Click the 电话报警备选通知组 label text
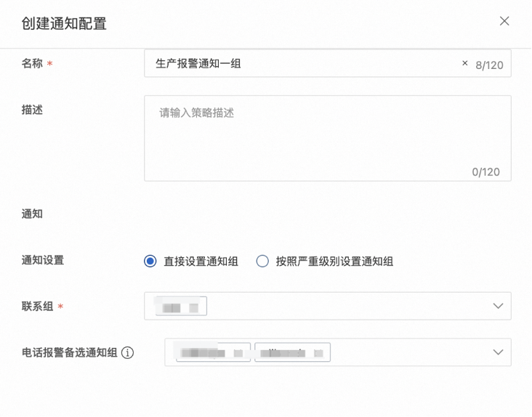The width and height of the screenshot is (532, 417). tap(69, 353)
